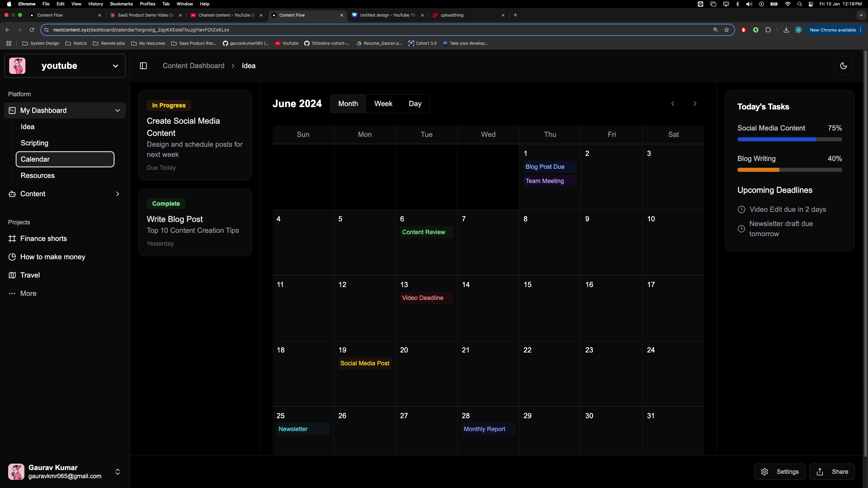Open the Video Deadline calendar event

[x=422, y=298]
